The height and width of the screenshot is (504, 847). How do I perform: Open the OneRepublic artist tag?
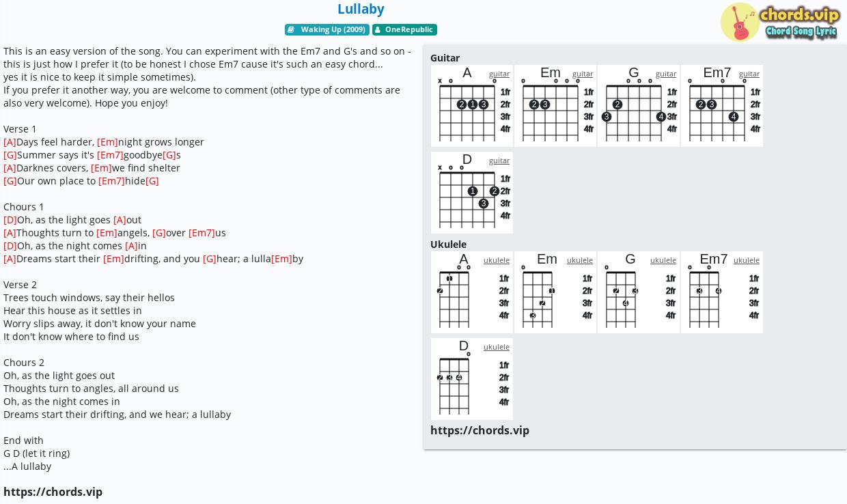coord(404,29)
